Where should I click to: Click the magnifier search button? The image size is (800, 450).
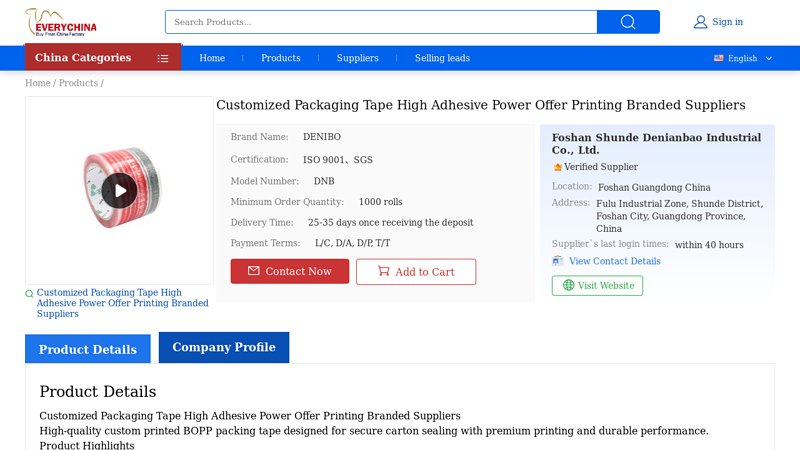pyautogui.click(x=628, y=22)
